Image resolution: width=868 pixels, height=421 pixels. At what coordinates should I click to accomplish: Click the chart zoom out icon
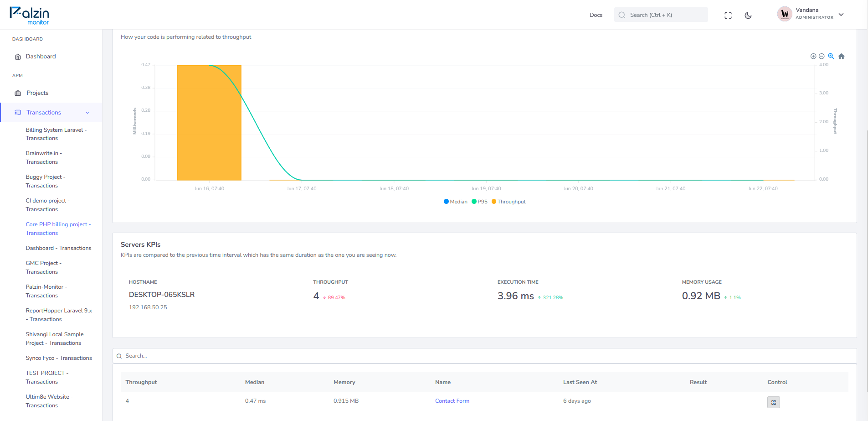pyautogui.click(x=822, y=56)
